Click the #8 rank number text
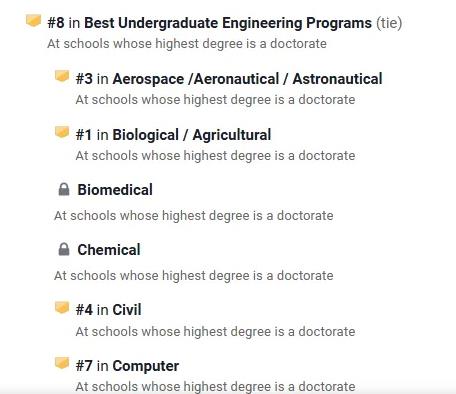The width and height of the screenshot is (456, 394). (x=56, y=23)
